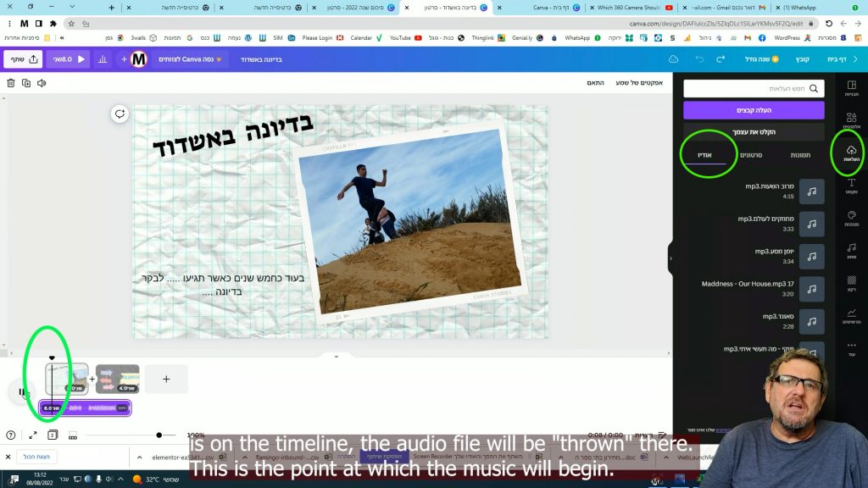Add a collaborator with the plus icon
Screen dimensions: 868x488
pyautogui.click(x=124, y=59)
